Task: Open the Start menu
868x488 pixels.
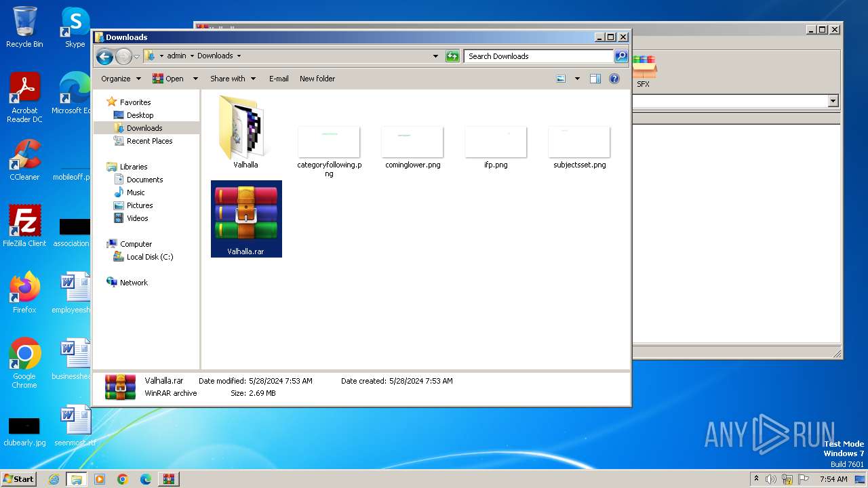Action: 19,479
